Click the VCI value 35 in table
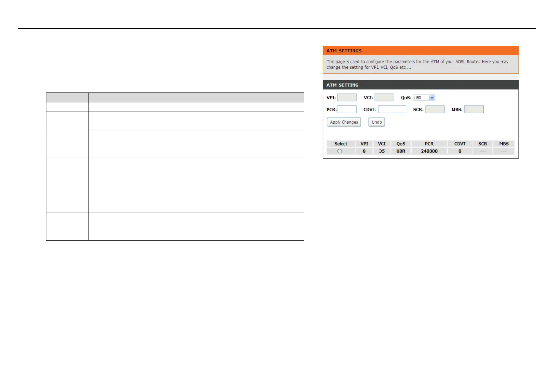Screen dimensions: 554x392 pos(382,151)
